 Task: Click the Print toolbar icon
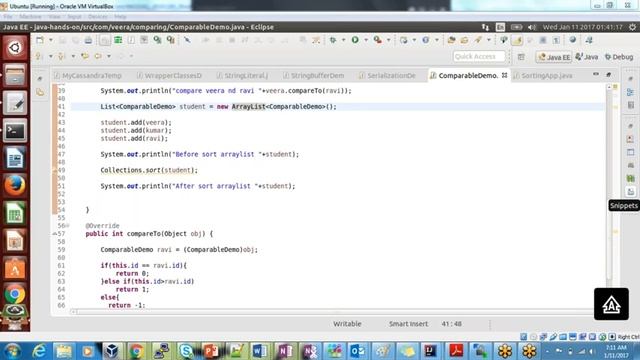click(x=88, y=40)
